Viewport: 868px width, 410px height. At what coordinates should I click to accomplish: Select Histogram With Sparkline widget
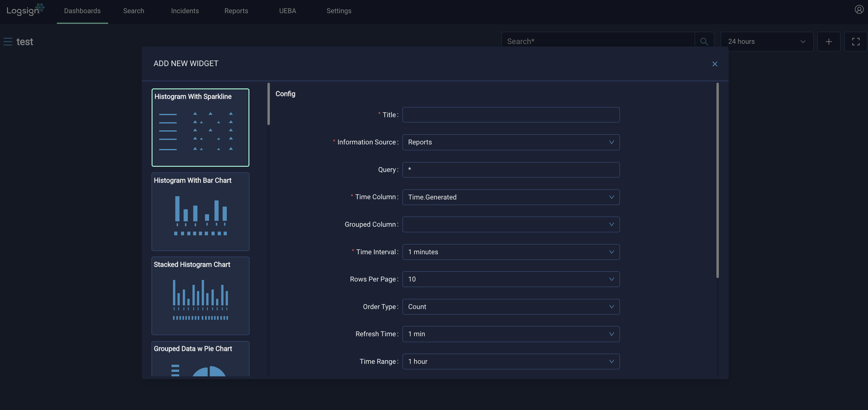200,128
